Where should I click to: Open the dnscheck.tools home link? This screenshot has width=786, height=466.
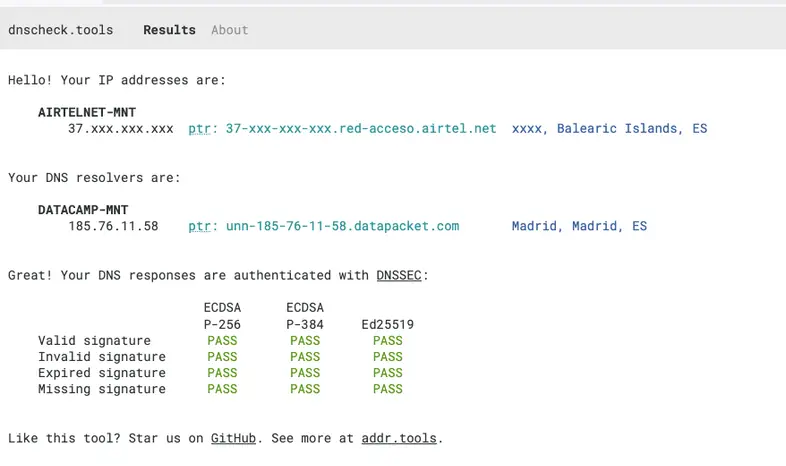pyautogui.click(x=61, y=30)
